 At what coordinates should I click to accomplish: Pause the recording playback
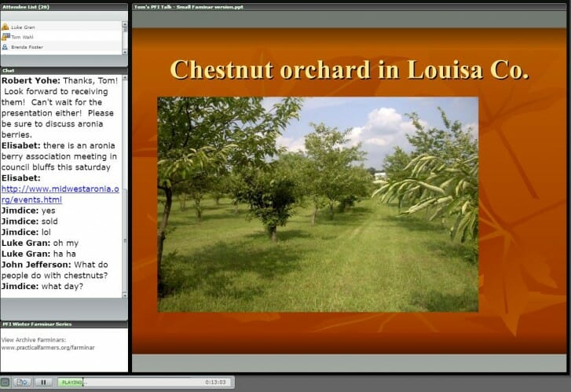pyautogui.click(x=43, y=383)
